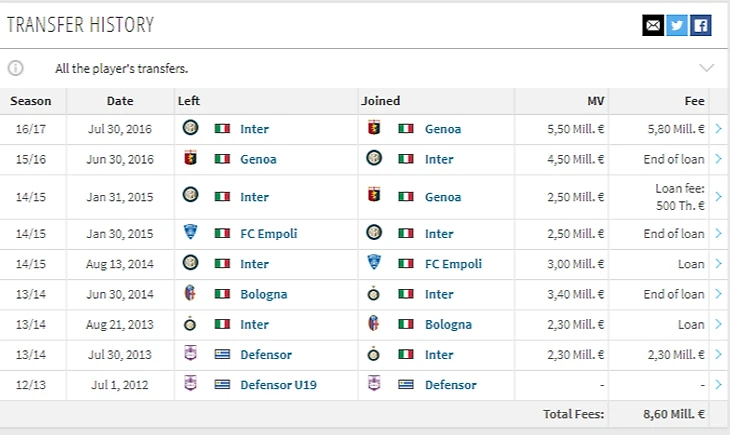The width and height of the screenshot is (730, 435).
Task: Click Uruguay flag beside Defensor U19
Action: (x=222, y=385)
